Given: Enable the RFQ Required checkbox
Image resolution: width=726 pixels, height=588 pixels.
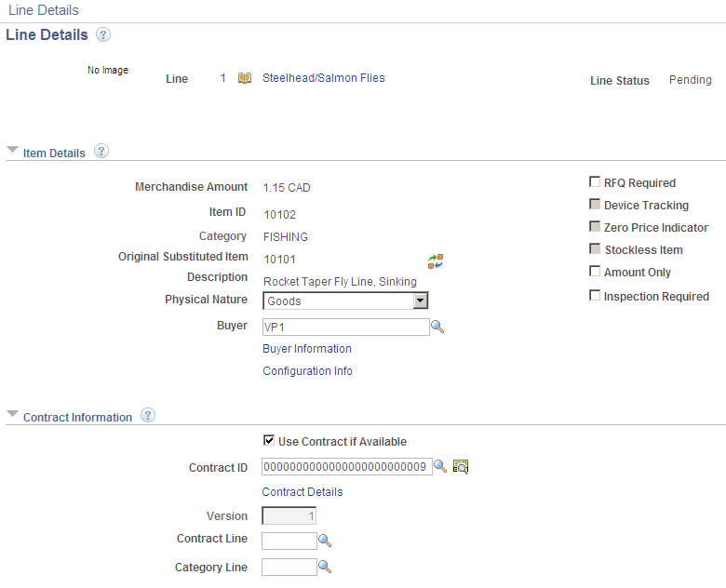Looking at the screenshot, I should pyautogui.click(x=595, y=181).
